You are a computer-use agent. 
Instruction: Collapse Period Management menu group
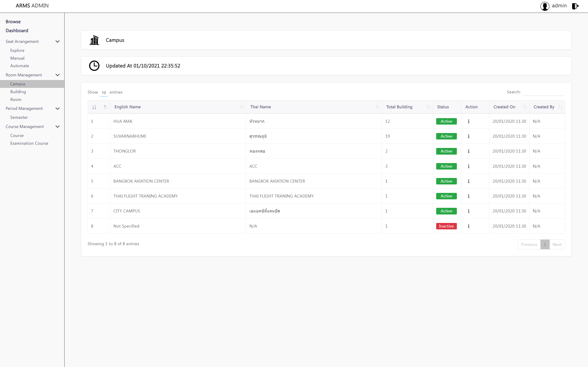[58, 108]
